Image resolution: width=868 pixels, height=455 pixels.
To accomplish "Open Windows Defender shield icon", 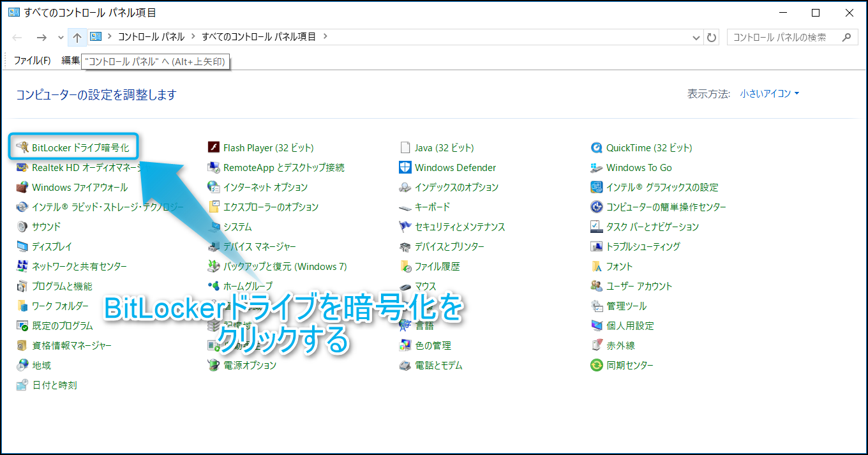I will [x=405, y=168].
